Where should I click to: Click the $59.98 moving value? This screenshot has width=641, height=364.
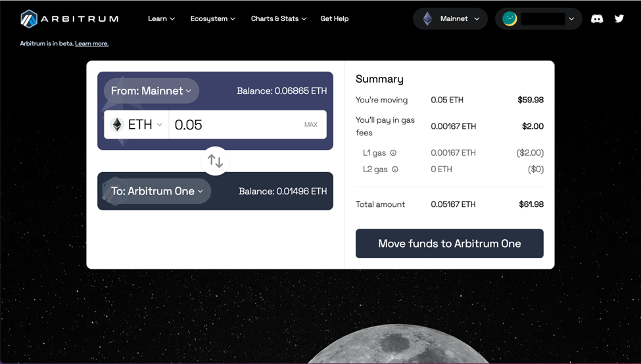(530, 100)
